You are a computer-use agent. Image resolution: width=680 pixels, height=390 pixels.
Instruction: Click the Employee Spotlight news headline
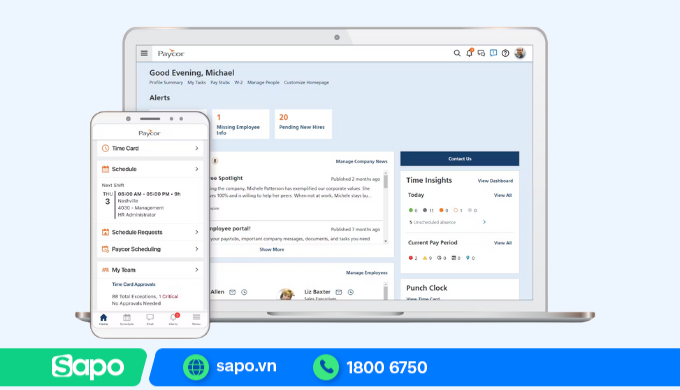(x=226, y=178)
